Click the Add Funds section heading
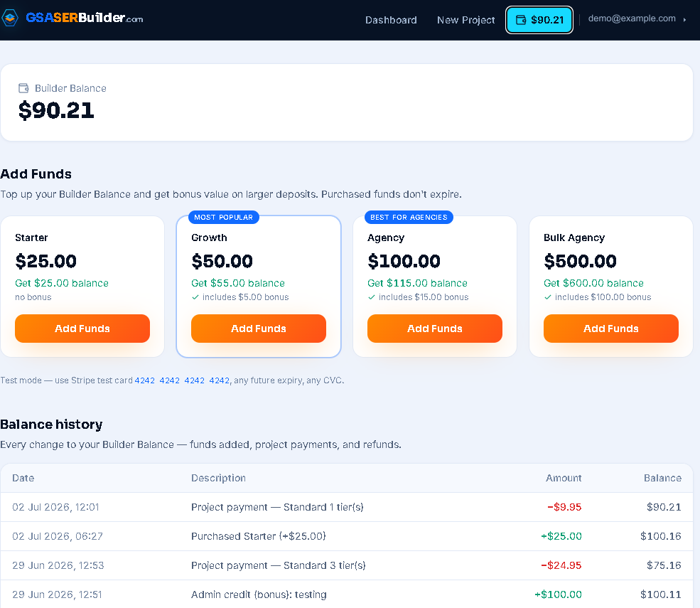The height and width of the screenshot is (608, 700). tap(36, 174)
